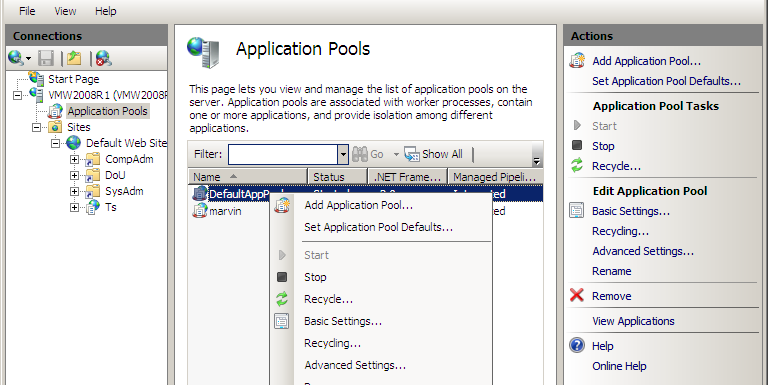Open the connection icon dropdown arrow
Screen dimensions: 768x385
(x=28, y=59)
